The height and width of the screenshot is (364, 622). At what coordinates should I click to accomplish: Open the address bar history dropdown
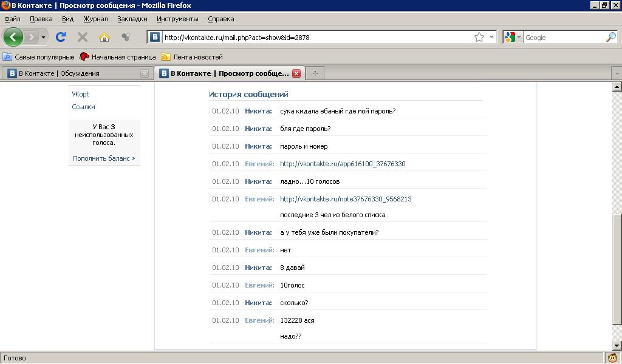(x=491, y=37)
